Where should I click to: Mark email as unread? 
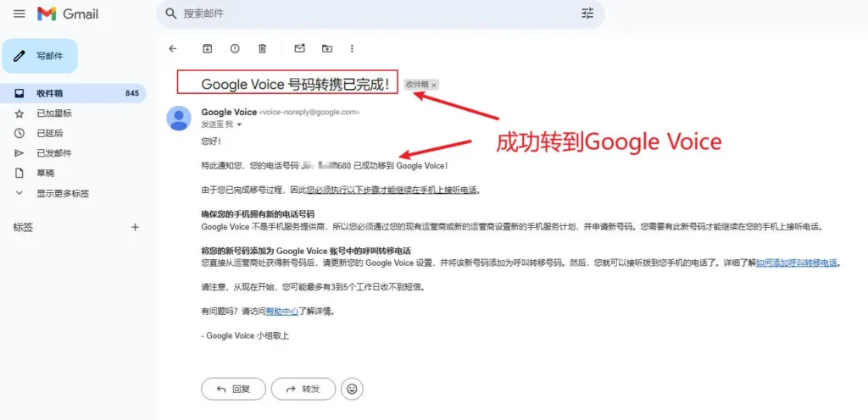coord(299,48)
